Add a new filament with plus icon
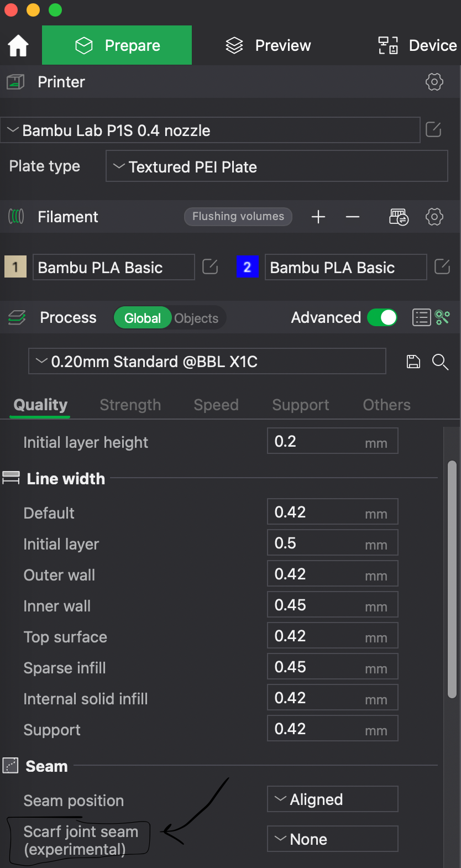 (x=318, y=217)
